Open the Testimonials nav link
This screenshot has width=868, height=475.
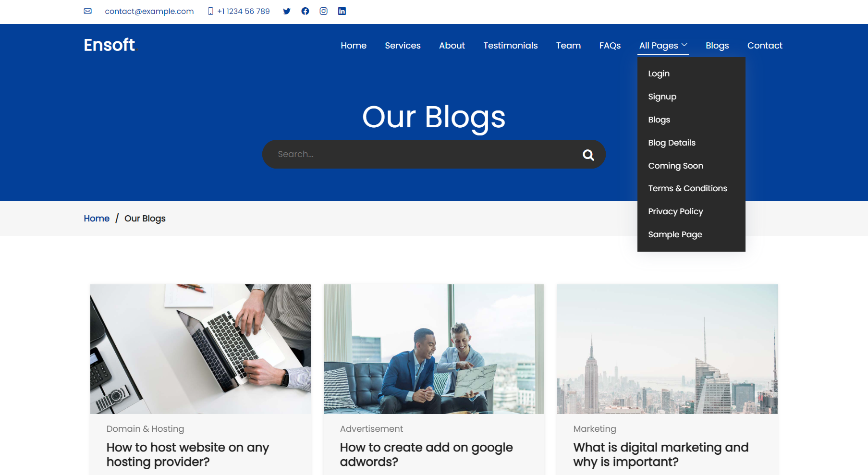click(x=510, y=46)
